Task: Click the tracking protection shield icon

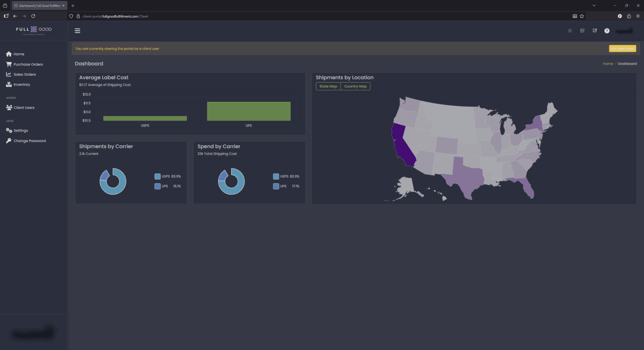Action: [71, 16]
